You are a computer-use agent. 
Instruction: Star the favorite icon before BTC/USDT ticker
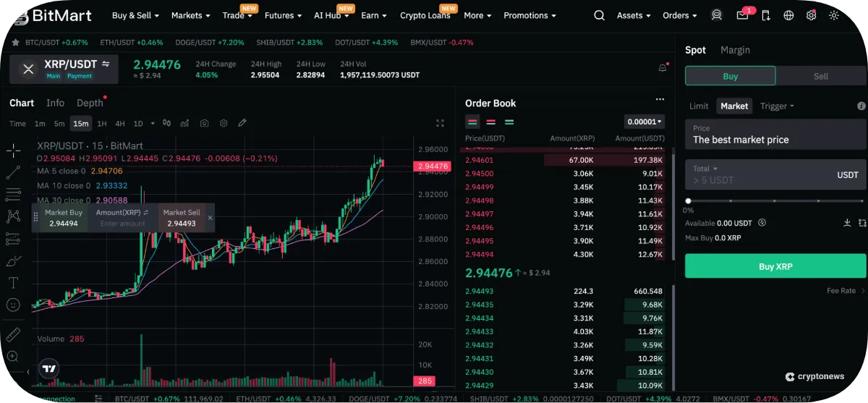tap(15, 43)
